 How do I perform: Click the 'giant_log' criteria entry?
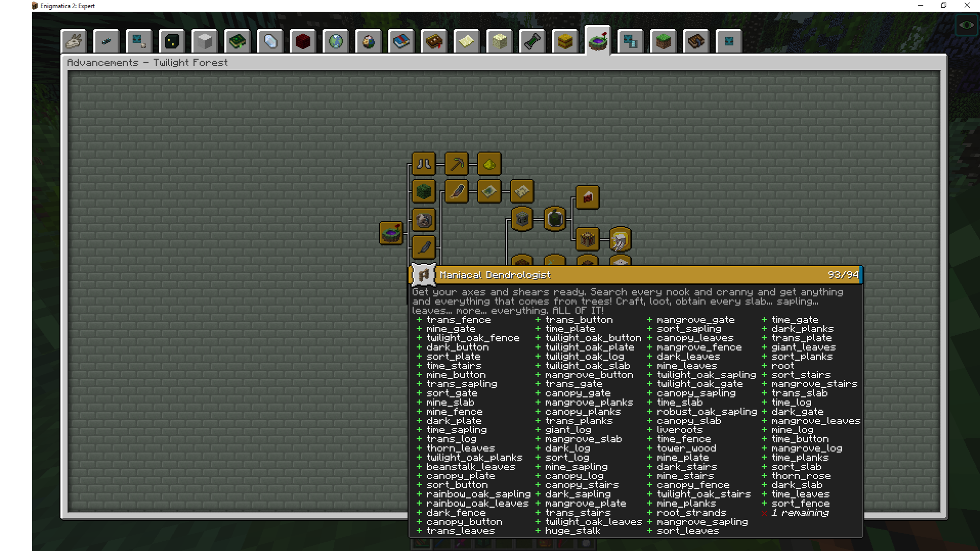[x=568, y=430]
